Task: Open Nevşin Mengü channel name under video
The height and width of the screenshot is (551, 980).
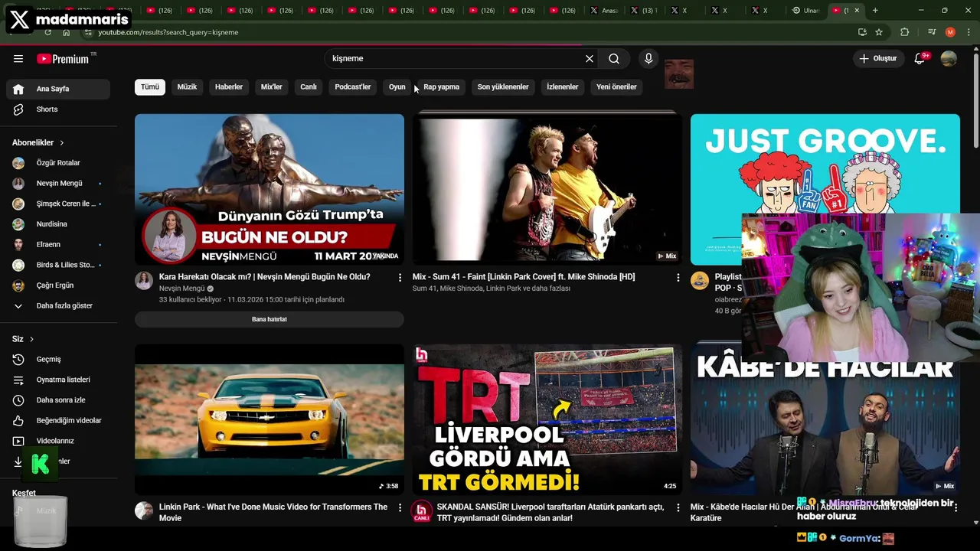Action: point(181,289)
